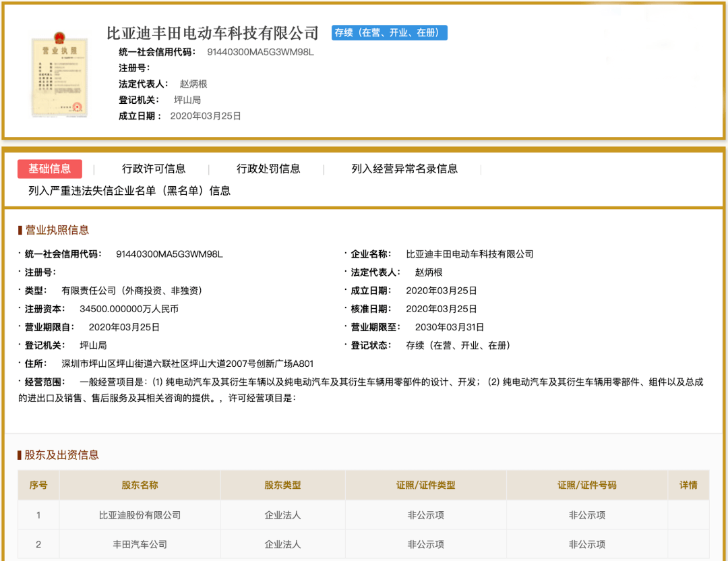Click 营业期限至 value 2030年03月31日

click(x=450, y=327)
